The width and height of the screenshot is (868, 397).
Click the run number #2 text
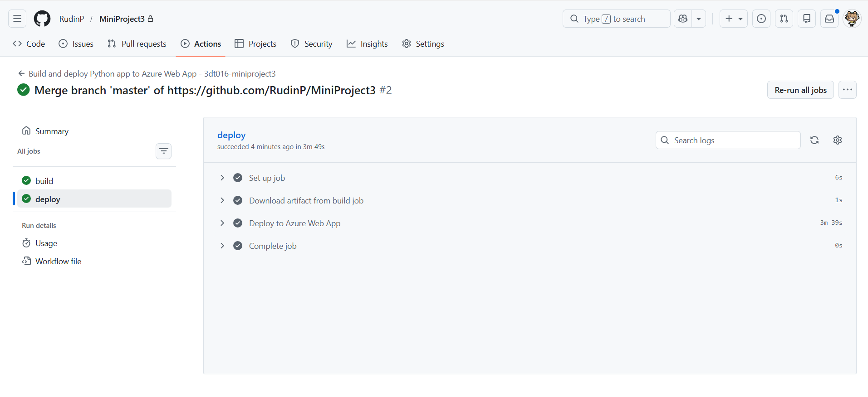(x=386, y=90)
